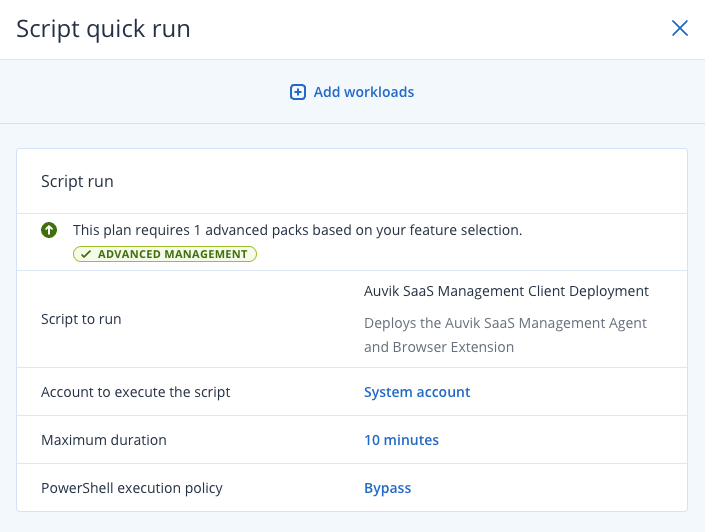This screenshot has width=705, height=532.
Task: Change the System account setting
Action: point(417,392)
